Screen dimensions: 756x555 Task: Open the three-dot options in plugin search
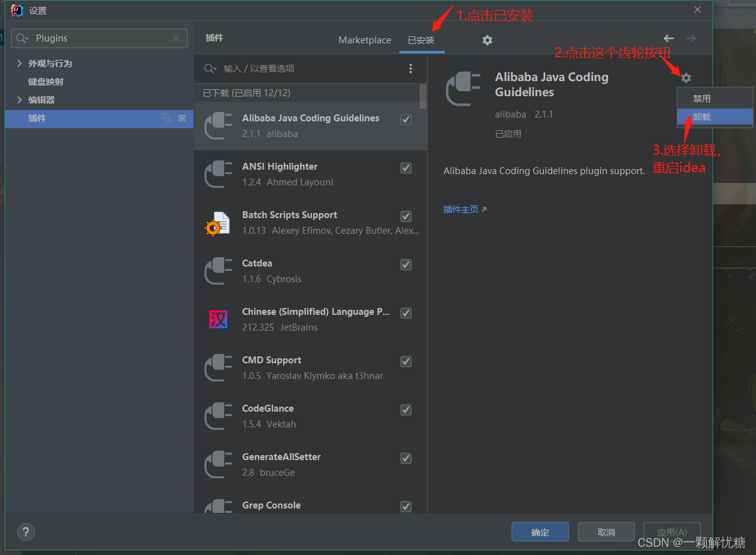[x=411, y=69]
